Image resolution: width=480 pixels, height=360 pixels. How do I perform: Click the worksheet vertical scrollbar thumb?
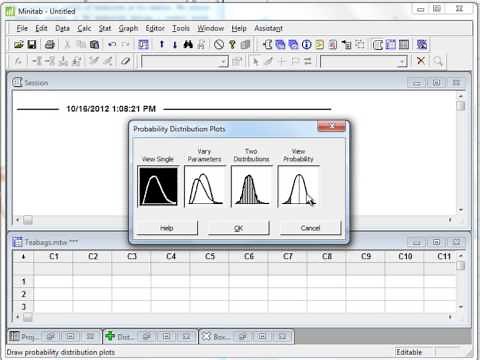point(461,265)
